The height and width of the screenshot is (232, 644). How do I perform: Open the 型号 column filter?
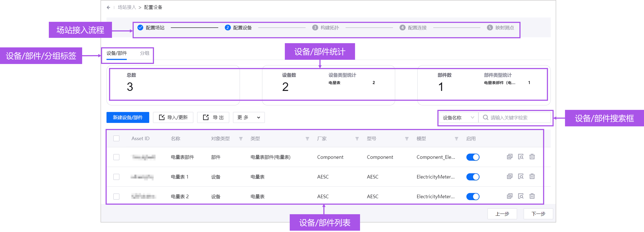pos(407,139)
